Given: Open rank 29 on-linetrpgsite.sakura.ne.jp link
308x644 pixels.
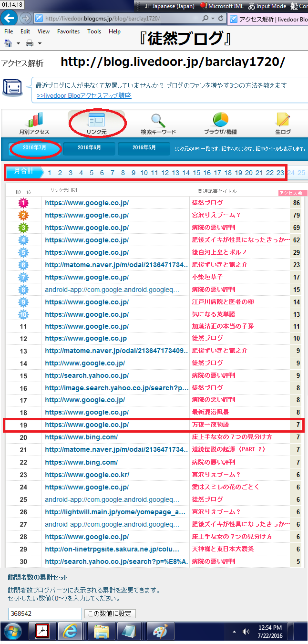Looking at the screenshot, I should [112, 549].
